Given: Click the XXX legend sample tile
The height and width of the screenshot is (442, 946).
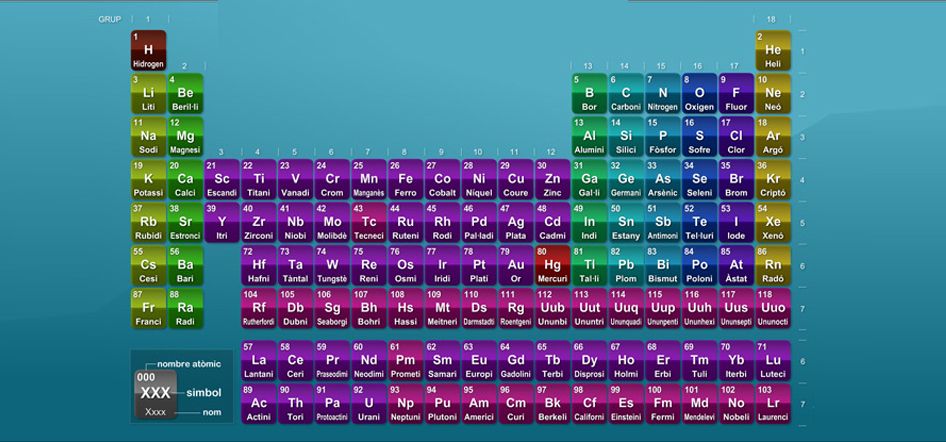Looking at the screenshot, I should point(155,393).
